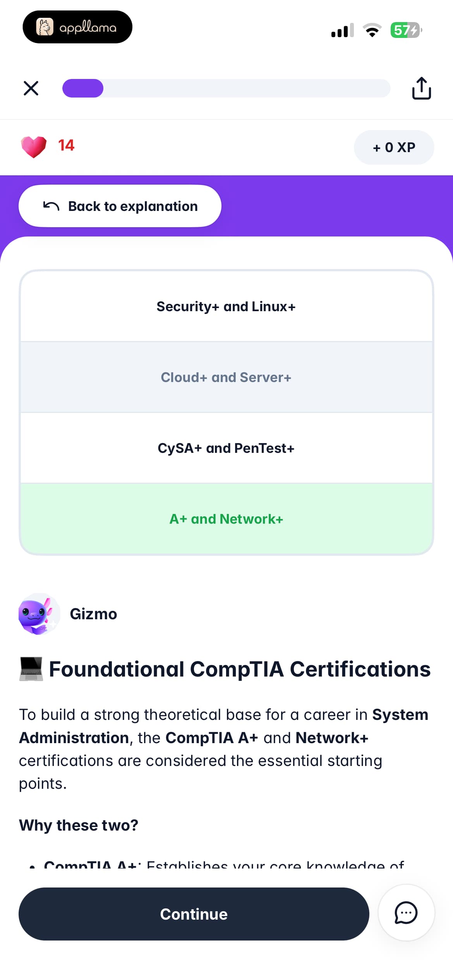Tap the red heart lives icon
The width and height of the screenshot is (453, 980).
(x=34, y=147)
